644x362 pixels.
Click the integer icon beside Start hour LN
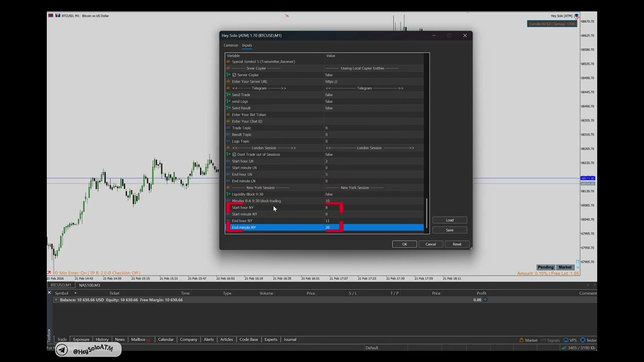click(x=228, y=161)
